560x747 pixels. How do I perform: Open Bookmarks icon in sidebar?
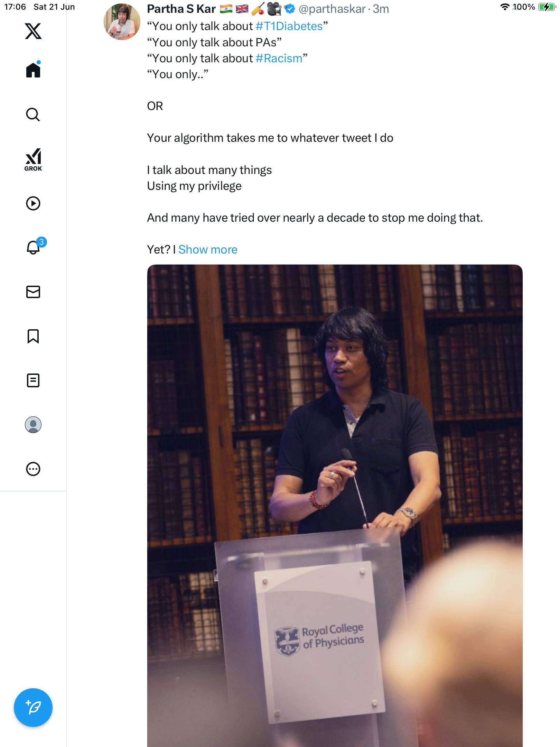coord(33,336)
